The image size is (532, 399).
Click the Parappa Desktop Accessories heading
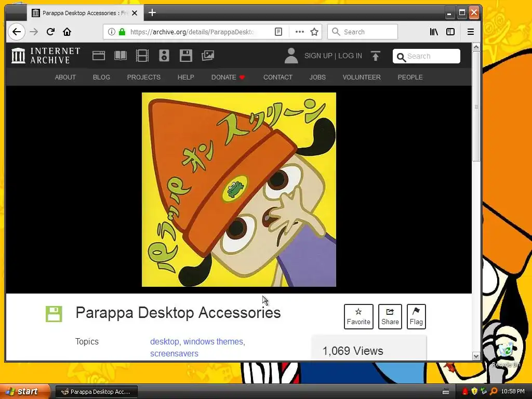coord(178,312)
